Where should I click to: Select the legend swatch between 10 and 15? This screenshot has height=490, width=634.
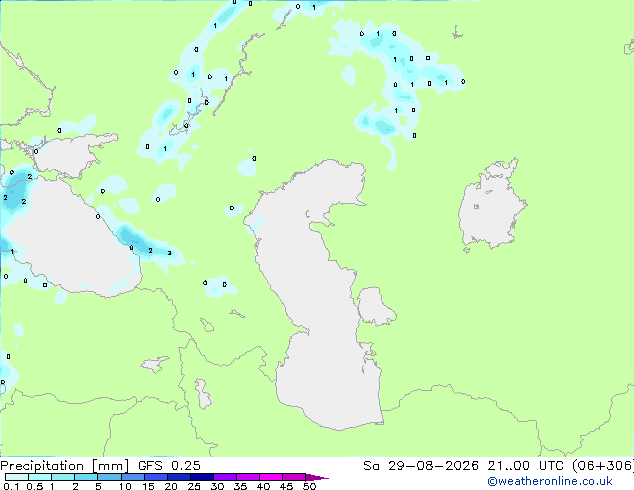point(132,477)
